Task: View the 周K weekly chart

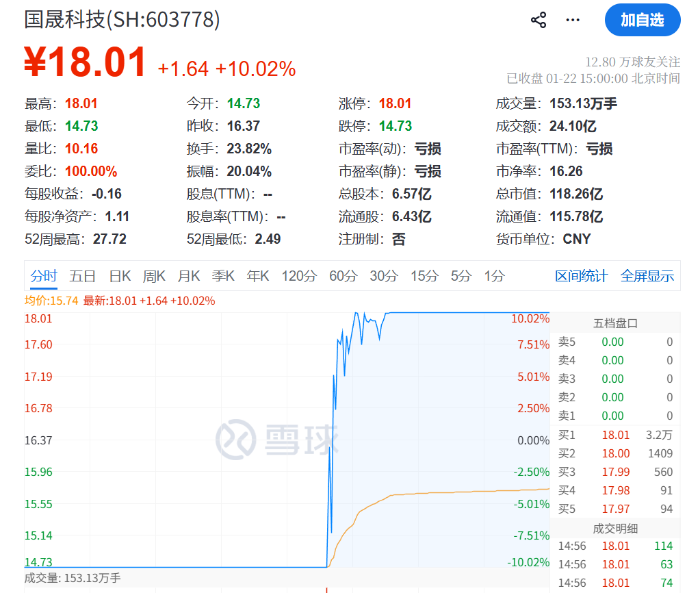Action: (x=154, y=275)
